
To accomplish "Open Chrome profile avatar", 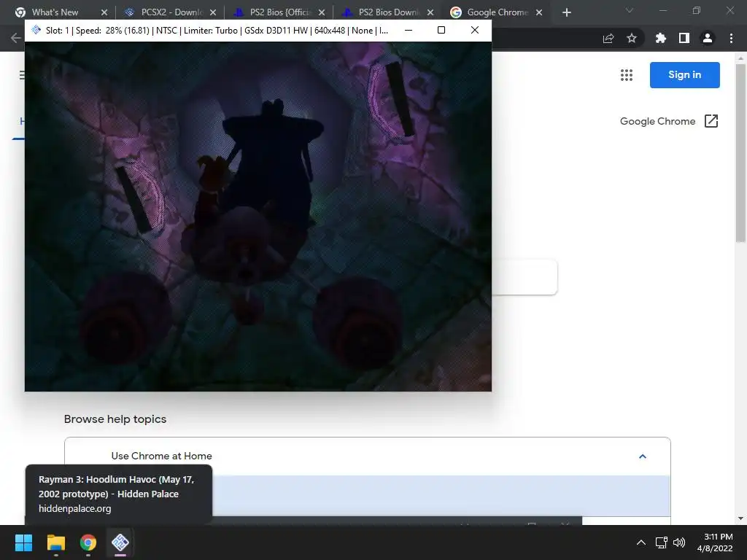I will pyautogui.click(x=708, y=38).
